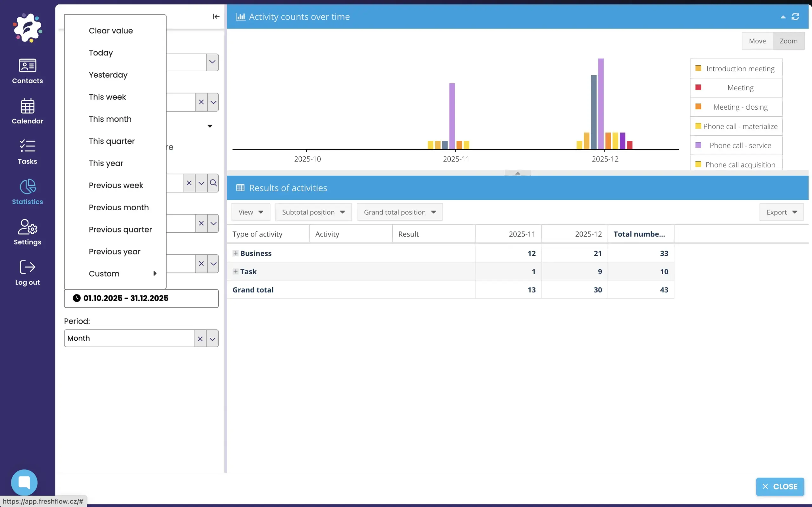
Task: Open the chat widget bubble
Action: click(24, 482)
